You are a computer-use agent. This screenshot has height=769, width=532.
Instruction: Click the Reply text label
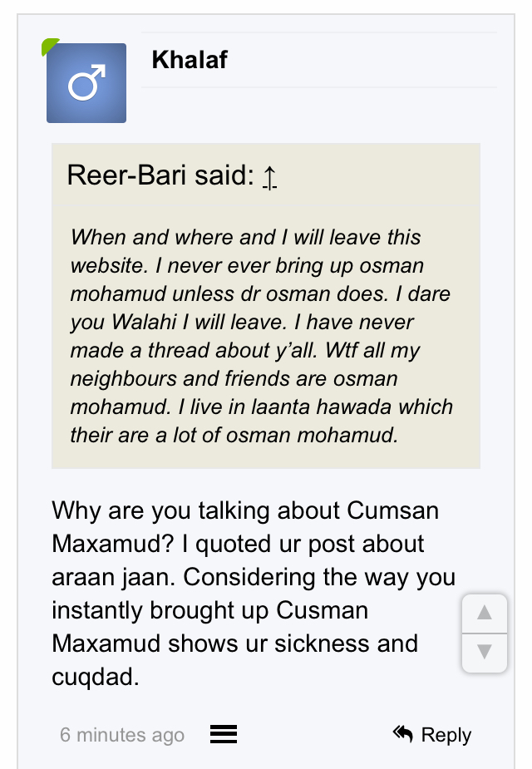point(446,735)
